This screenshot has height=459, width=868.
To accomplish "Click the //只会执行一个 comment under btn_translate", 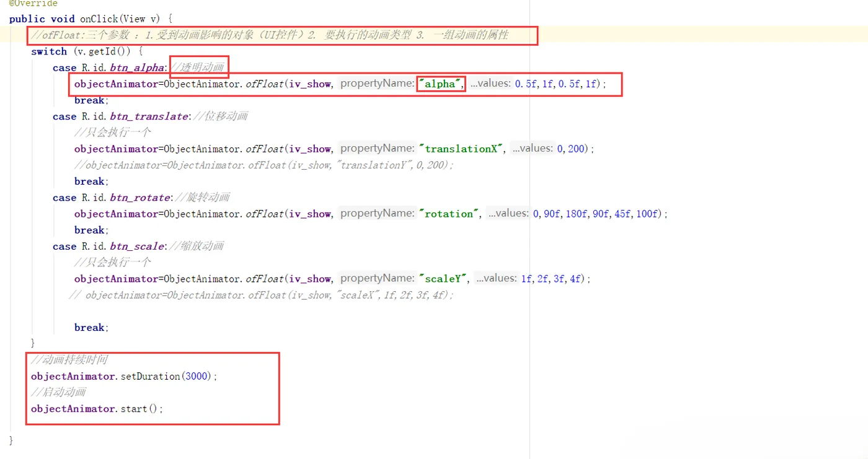I will (x=113, y=133).
